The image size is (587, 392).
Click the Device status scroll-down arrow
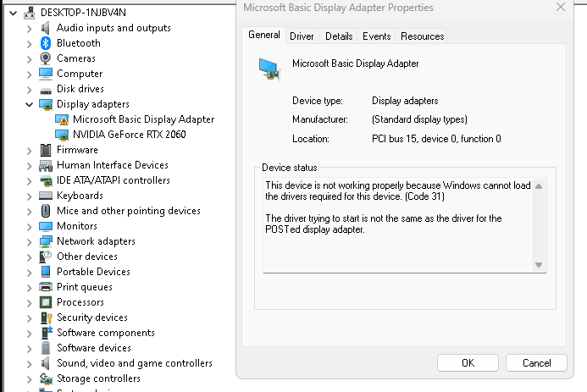point(539,265)
